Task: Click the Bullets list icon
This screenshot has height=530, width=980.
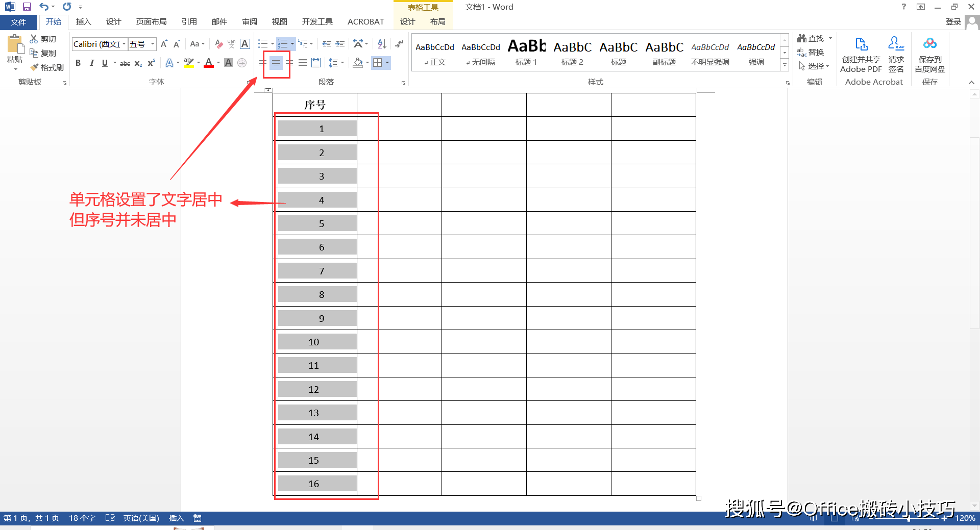Action: pos(263,44)
